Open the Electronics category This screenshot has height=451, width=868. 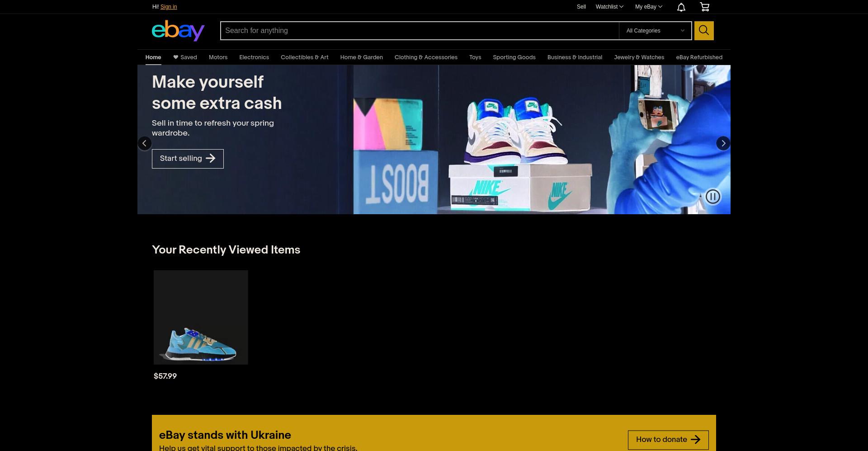pyautogui.click(x=254, y=57)
